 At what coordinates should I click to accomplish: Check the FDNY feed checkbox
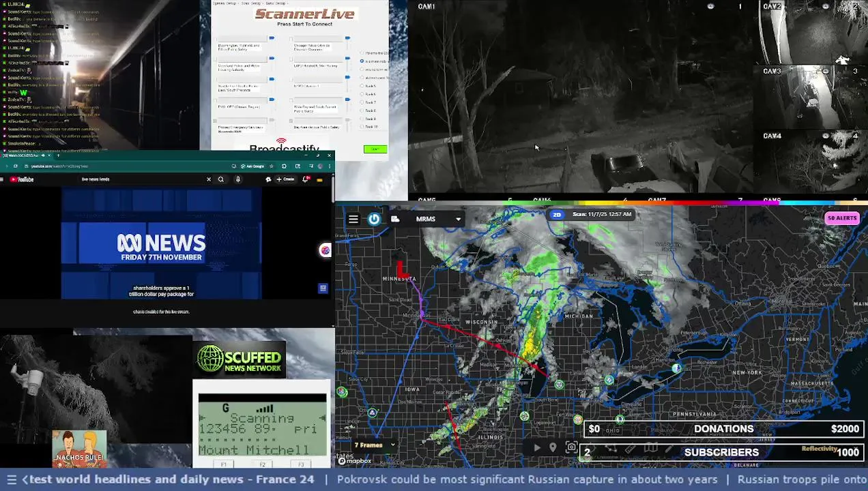click(x=215, y=100)
